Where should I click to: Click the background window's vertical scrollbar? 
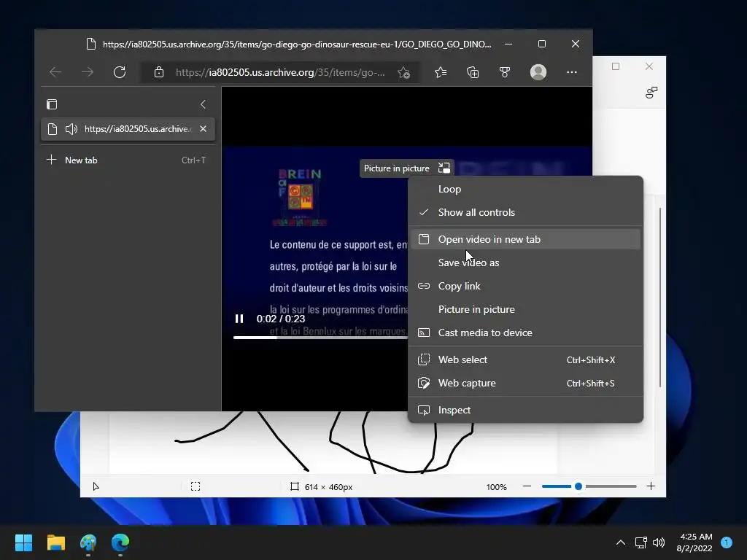[660, 297]
